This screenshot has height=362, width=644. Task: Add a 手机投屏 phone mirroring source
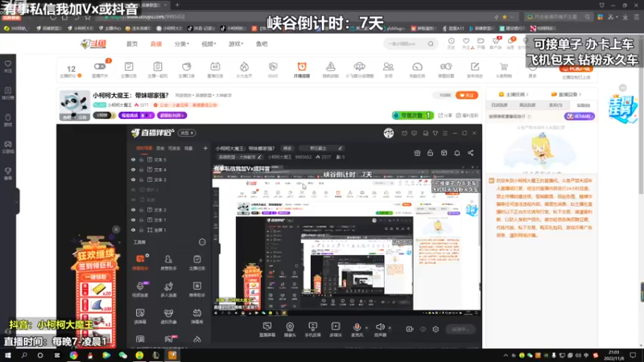312,329
